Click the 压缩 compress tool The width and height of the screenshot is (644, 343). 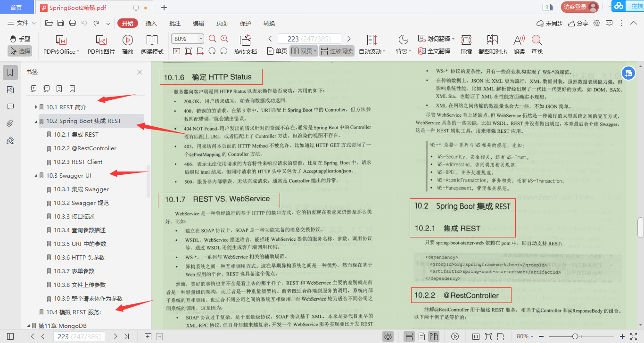tap(466, 45)
